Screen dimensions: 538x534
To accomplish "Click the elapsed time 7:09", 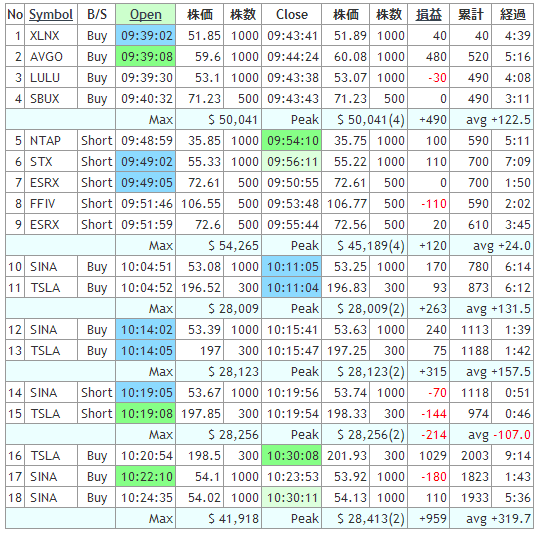I will coord(518,161).
